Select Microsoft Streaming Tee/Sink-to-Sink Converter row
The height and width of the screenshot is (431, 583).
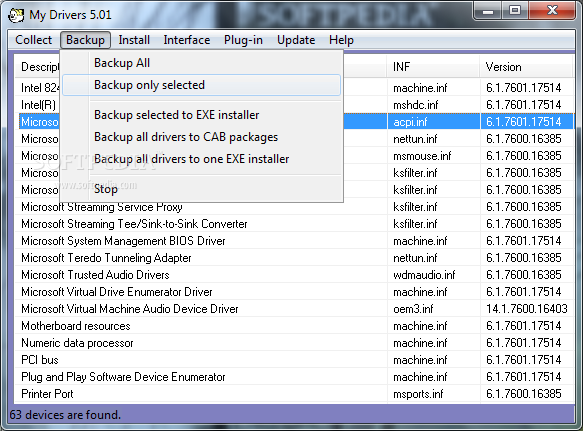(294, 224)
